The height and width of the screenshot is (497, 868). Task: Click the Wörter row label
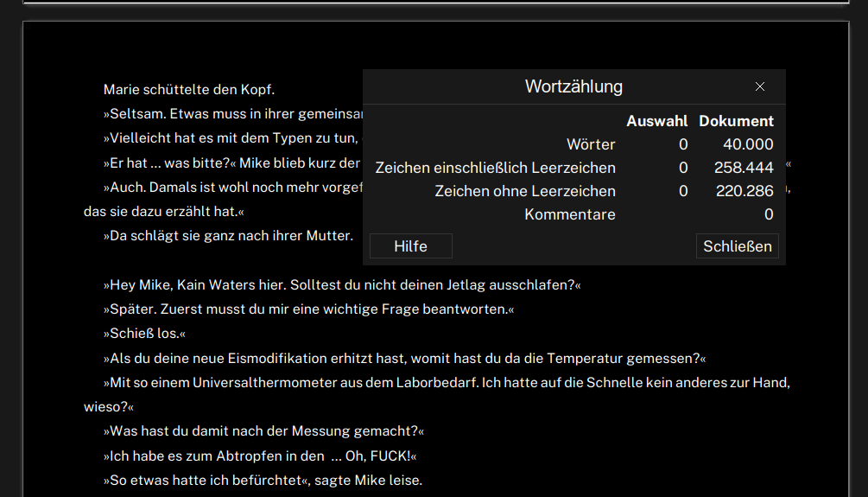coord(591,144)
